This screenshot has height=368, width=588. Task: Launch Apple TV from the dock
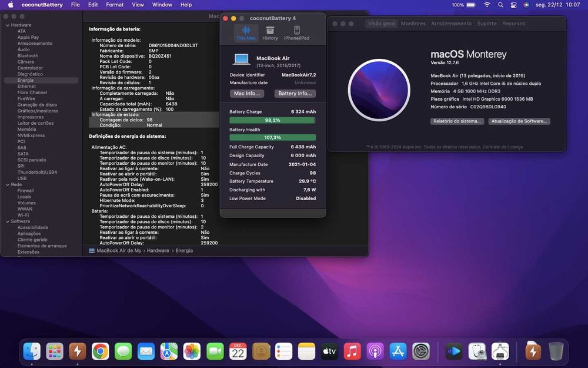(330, 352)
